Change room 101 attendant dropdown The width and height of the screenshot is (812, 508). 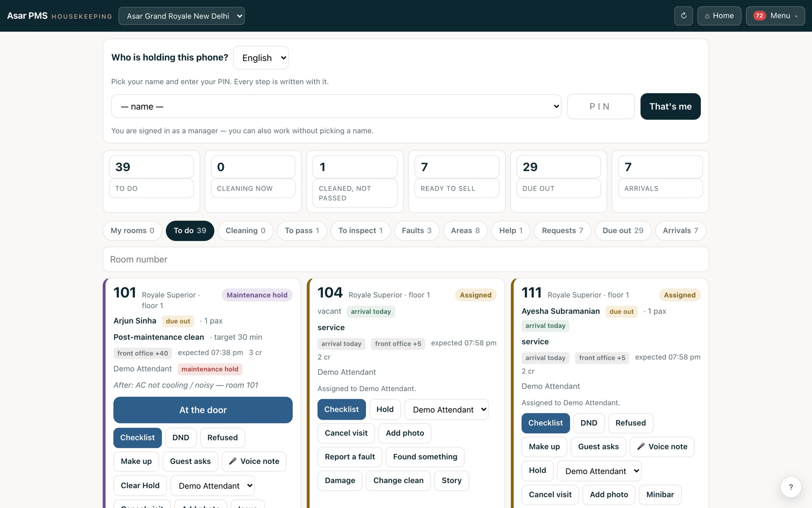pos(213,486)
